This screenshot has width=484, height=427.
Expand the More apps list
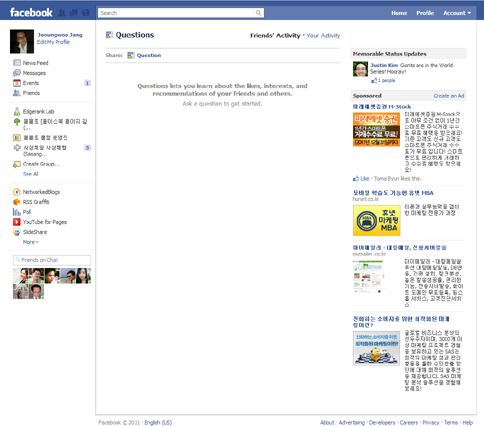pyautogui.click(x=30, y=242)
